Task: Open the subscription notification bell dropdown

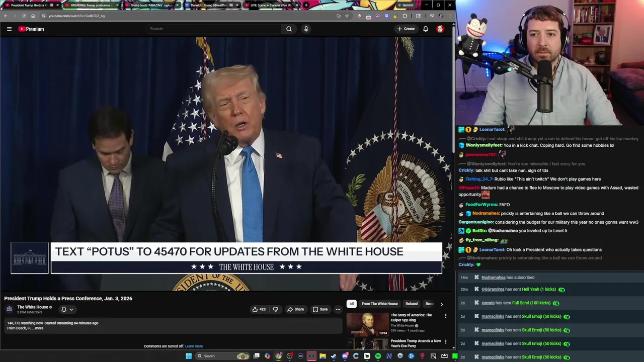Action: click(67, 309)
